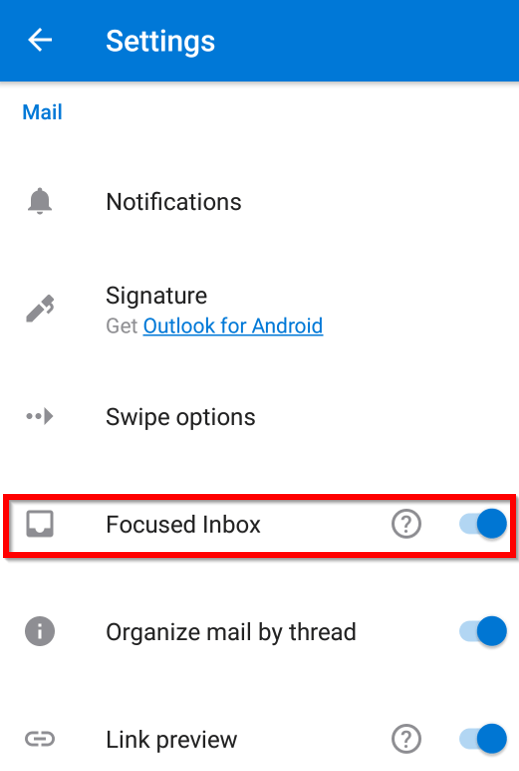The image size is (519, 771).
Task: Click the Link preview label text
Action: click(172, 740)
